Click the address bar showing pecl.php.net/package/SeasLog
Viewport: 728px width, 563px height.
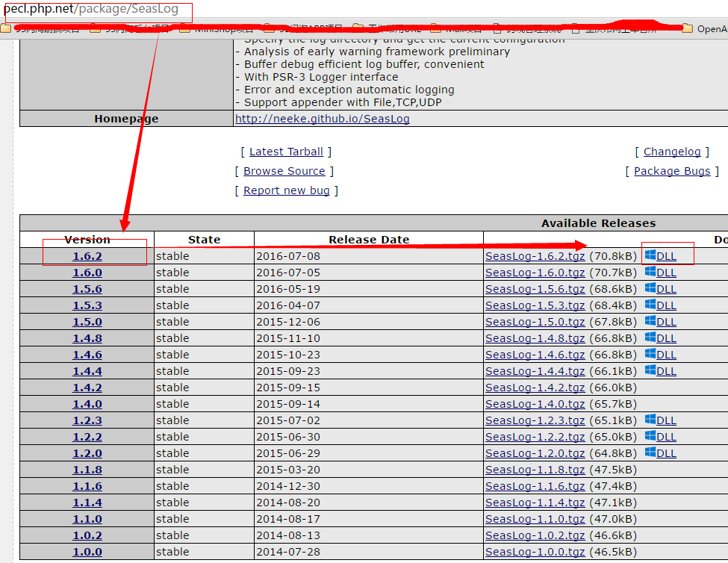pyautogui.click(x=91, y=9)
